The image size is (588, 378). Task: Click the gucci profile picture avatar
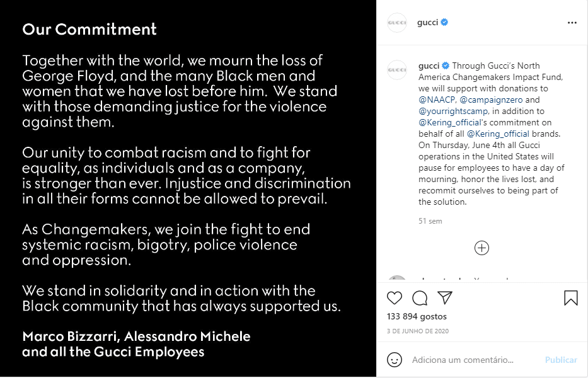pyautogui.click(x=396, y=22)
